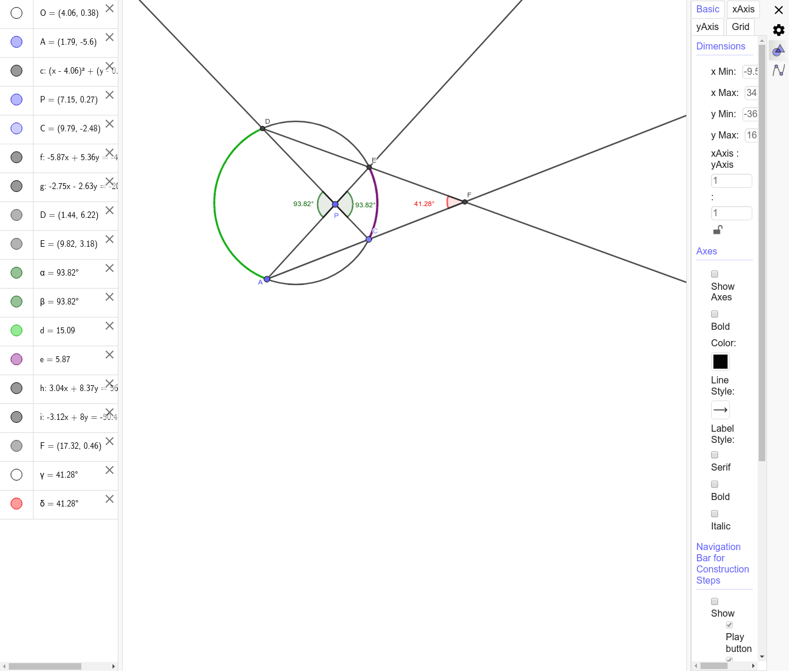The image size is (790, 672).
Task: Open the settings gear icon
Action: 779,29
